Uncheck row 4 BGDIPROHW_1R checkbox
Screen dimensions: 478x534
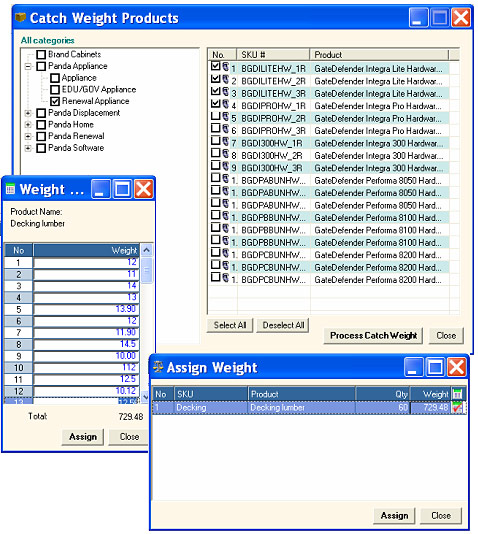click(215, 103)
